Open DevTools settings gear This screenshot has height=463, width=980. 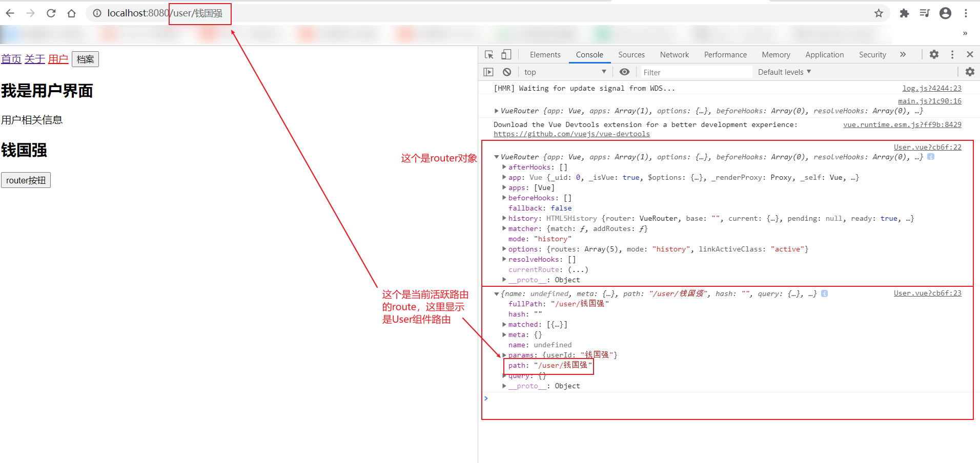tap(934, 54)
